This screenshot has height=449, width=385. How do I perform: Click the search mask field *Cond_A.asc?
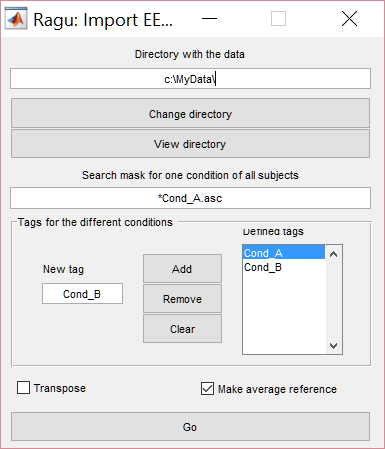(x=190, y=198)
